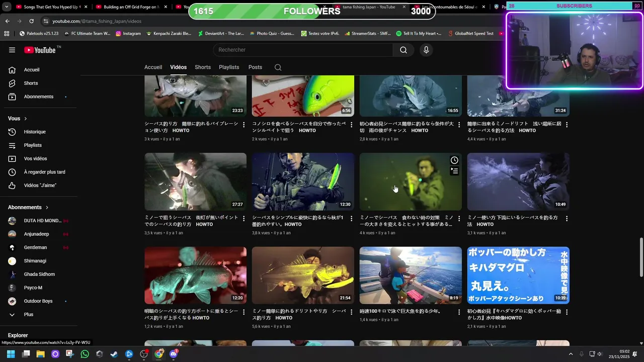Open browser tab list dropdown
Screen dimensions: 644x362
click(7, 7)
